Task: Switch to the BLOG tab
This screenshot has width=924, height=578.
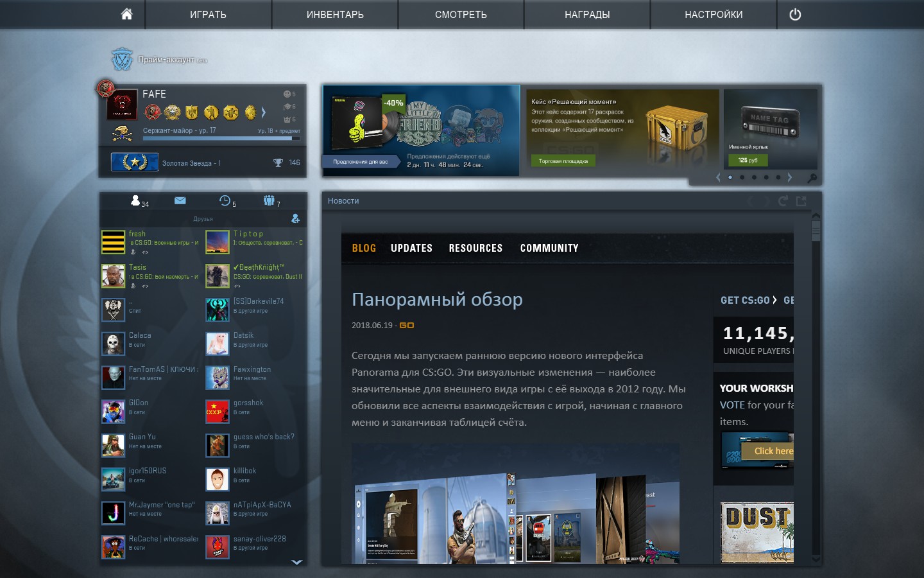Action: (x=364, y=248)
